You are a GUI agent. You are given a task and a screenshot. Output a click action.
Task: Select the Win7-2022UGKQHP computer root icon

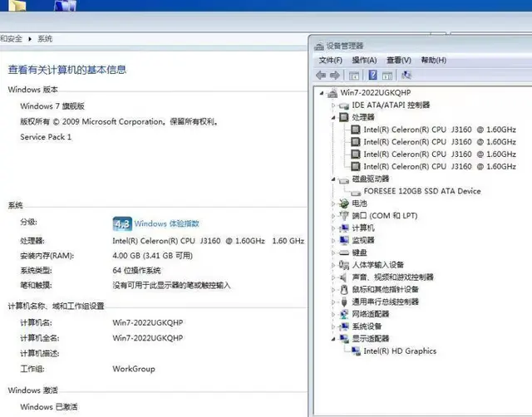(332, 92)
